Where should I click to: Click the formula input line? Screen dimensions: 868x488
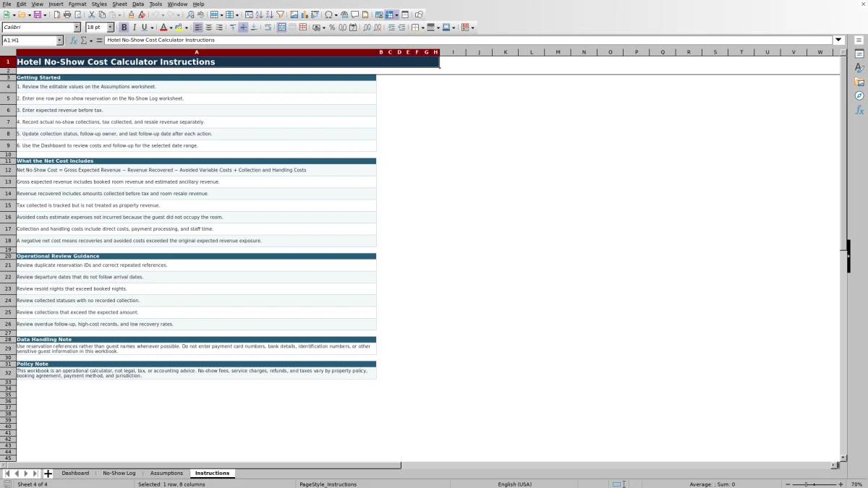click(x=469, y=40)
